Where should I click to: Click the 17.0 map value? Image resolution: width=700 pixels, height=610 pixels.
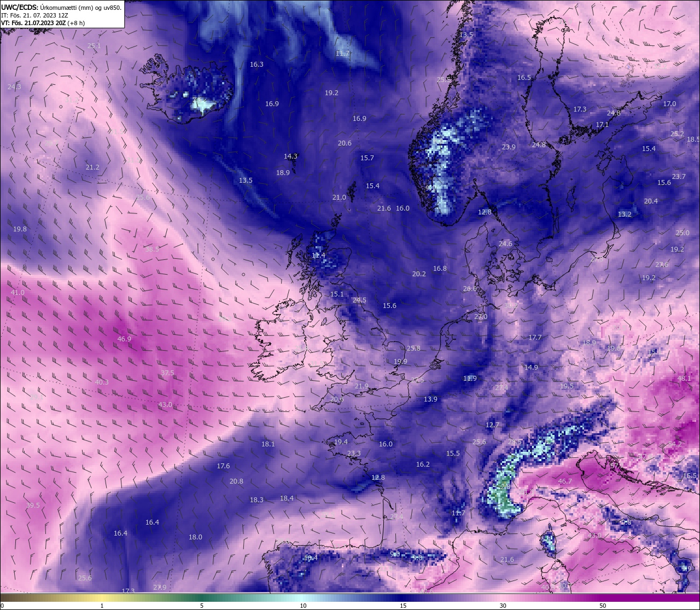click(669, 104)
